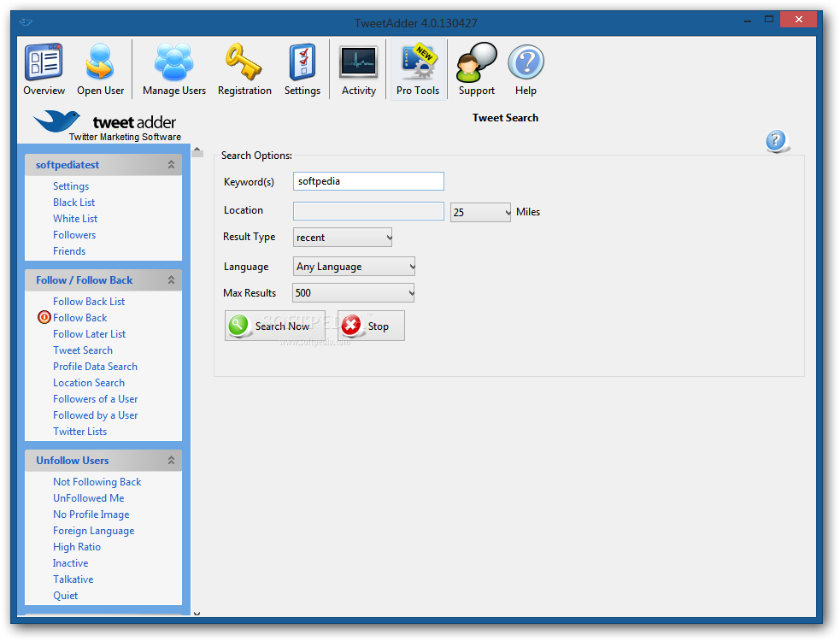Image resolution: width=840 pixels, height=641 pixels.
Task: Click the tweet adder bird logo
Action: tap(56, 121)
